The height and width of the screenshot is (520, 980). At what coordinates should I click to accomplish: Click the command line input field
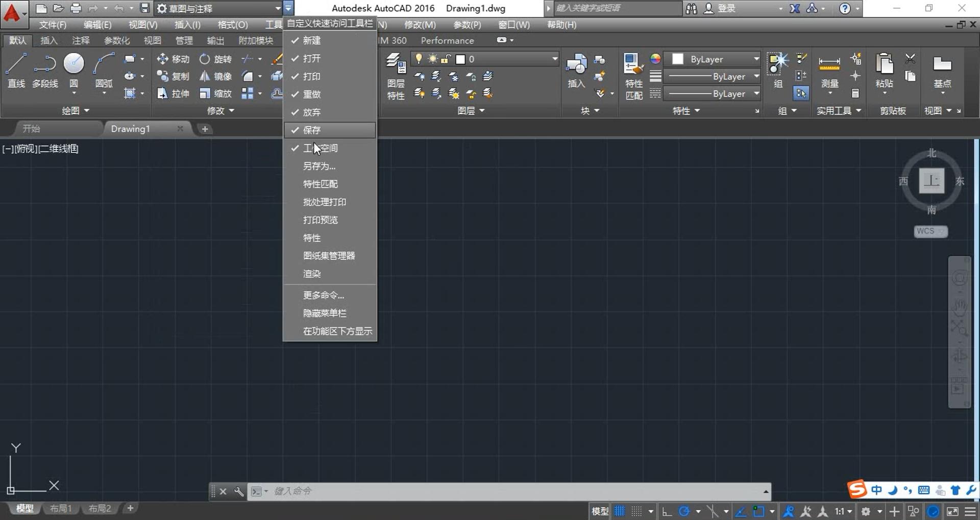point(510,491)
